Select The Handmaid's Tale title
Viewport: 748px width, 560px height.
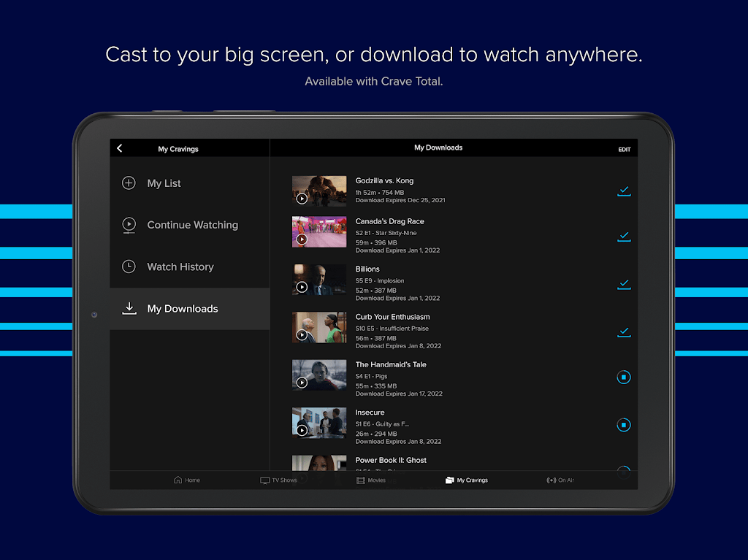(391, 364)
